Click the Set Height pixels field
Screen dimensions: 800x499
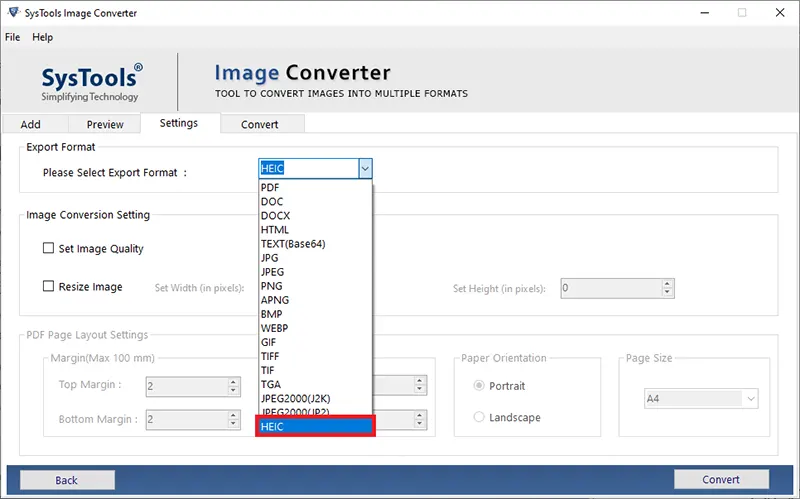point(611,288)
